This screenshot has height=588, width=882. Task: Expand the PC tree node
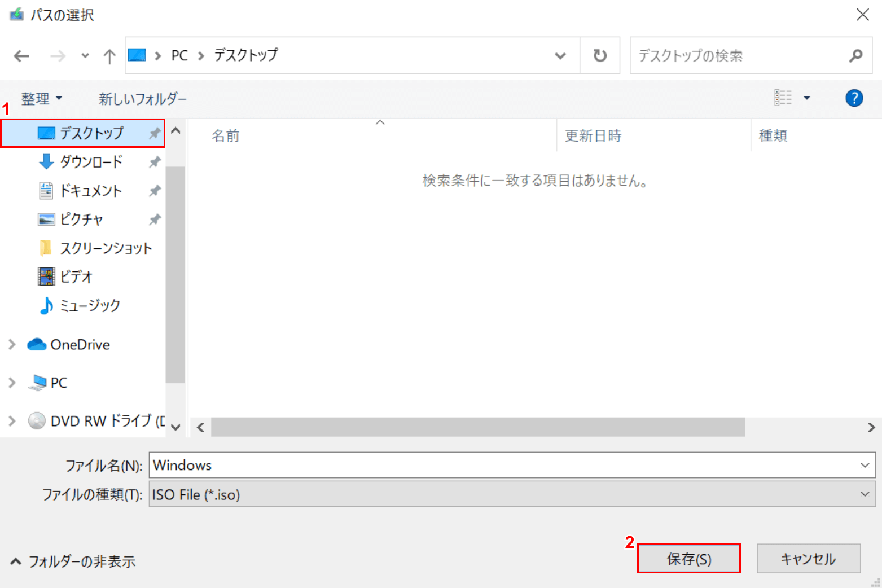coord(12,383)
